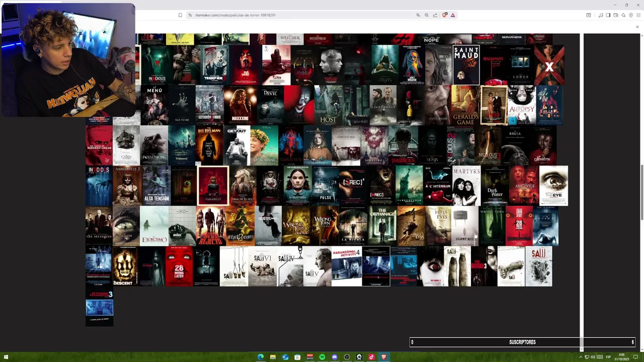Close the bar with the small X below the toolbar
Image resolution: width=644 pixels, height=362 pixels.
(637, 27)
